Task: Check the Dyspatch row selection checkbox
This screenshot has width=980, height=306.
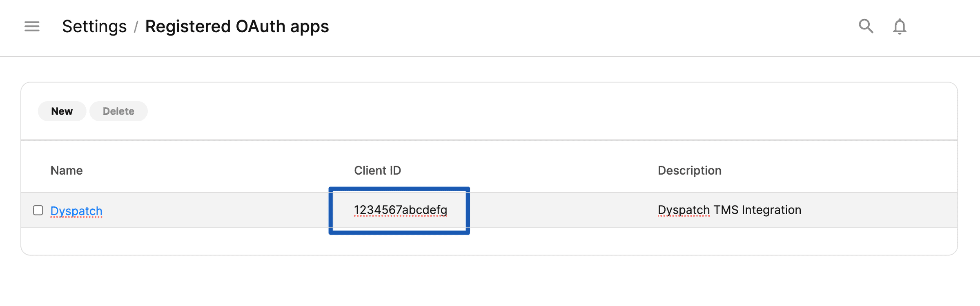Action: coord(38,210)
